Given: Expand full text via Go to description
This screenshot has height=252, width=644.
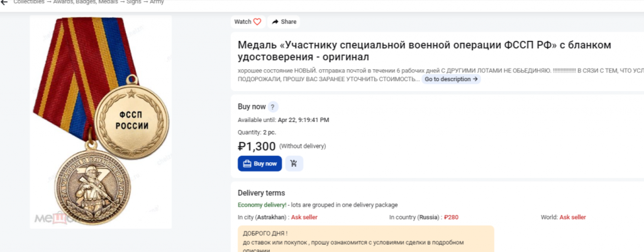Looking at the screenshot, I should pyautogui.click(x=450, y=80).
